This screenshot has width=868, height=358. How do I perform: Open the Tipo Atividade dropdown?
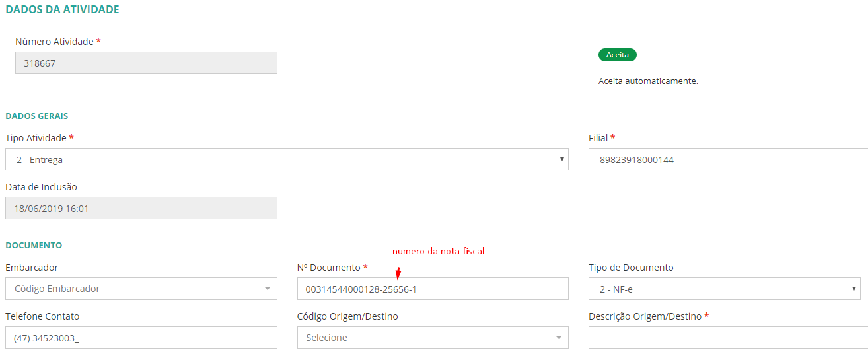click(x=287, y=159)
